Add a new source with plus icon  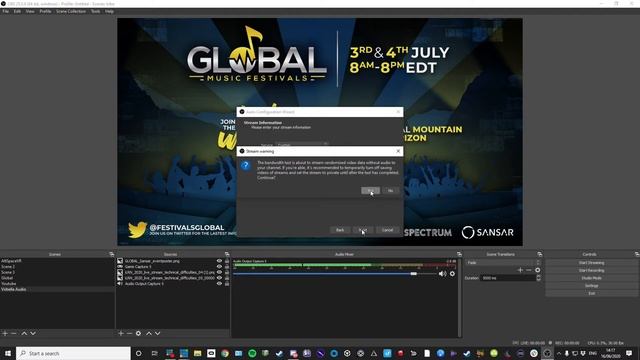pyautogui.click(x=121, y=333)
